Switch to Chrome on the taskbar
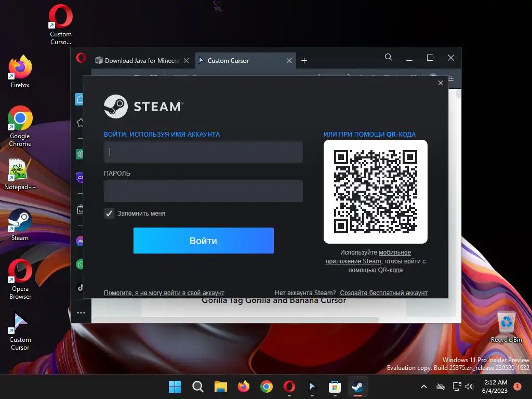The width and height of the screenshot is (532, 399). pyautogui.click(x=267, y=387)
